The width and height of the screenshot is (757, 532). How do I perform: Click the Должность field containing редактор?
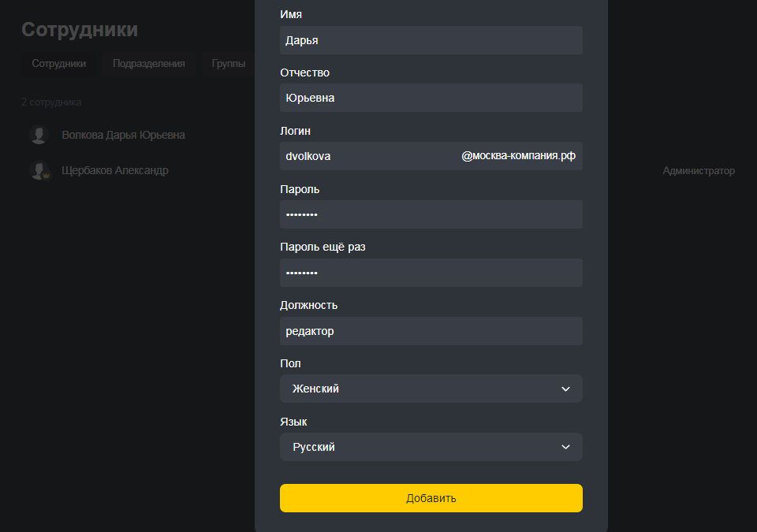click(431, 331)
